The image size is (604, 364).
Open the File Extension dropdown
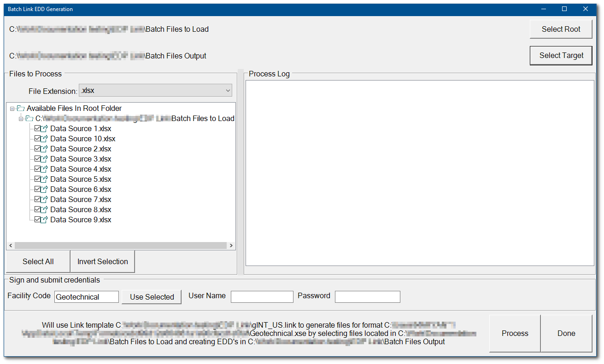[228, 91]
